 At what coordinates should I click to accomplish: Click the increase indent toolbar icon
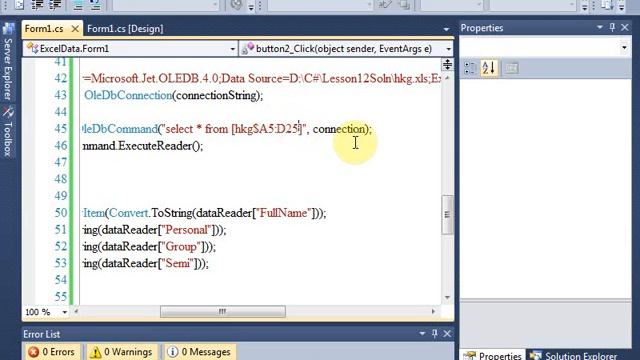[x=55, y=5]
